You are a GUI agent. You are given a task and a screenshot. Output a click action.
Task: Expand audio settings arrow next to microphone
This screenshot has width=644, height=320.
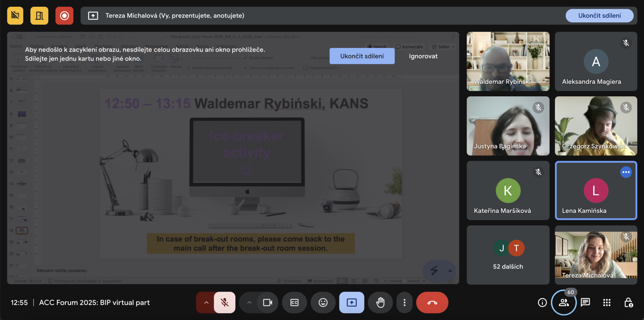click(206, 303)
